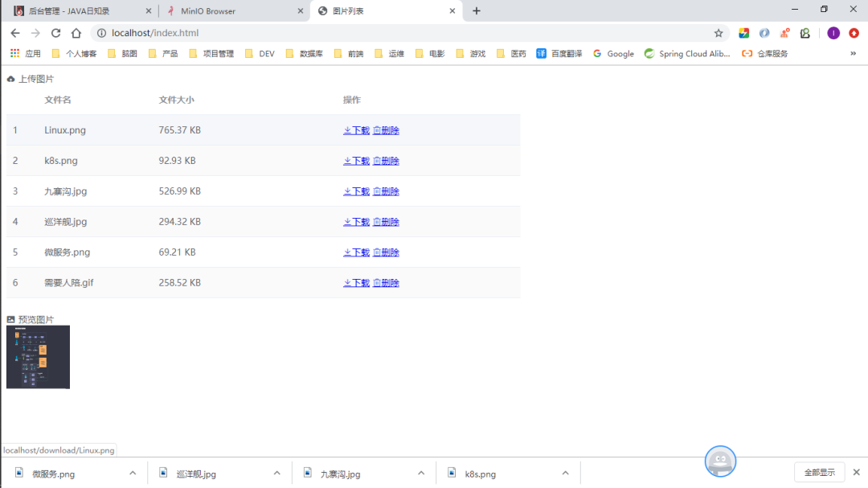868x488 pixels.
Task: Select the file name 需要人陪.gif
Action: (x=69, y=282)
